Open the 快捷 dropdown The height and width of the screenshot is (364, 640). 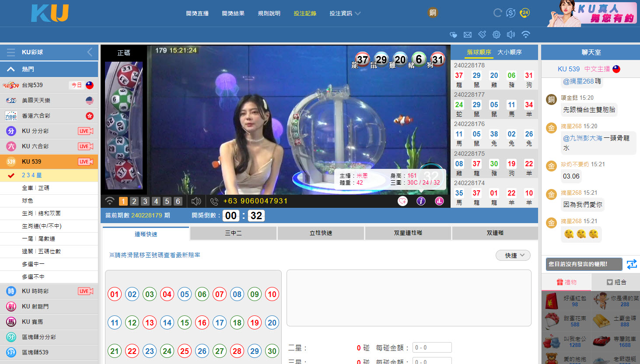pyautogui.click(x=513, y=255)
